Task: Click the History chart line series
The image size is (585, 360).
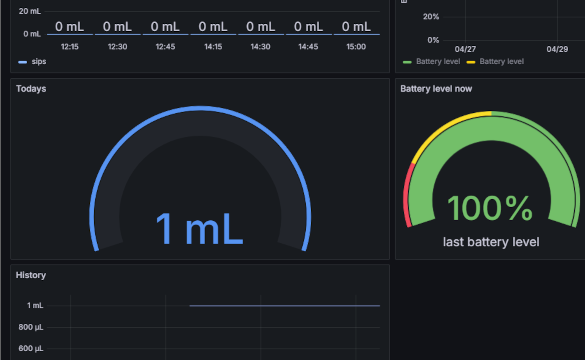Action: [285, 306]
